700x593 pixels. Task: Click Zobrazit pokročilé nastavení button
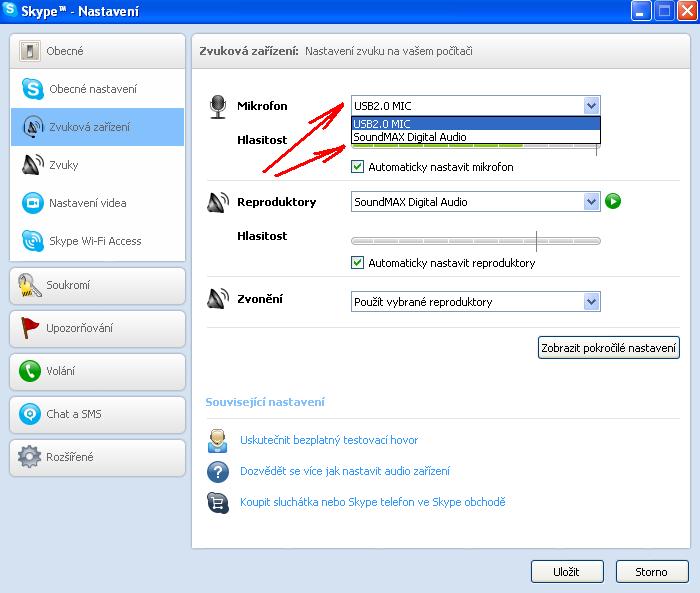tap(608, 348)
